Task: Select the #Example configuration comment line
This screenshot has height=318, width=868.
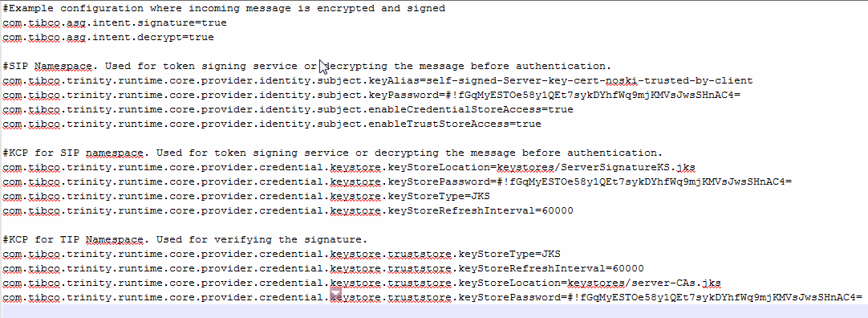Action: tap(224, 8)
